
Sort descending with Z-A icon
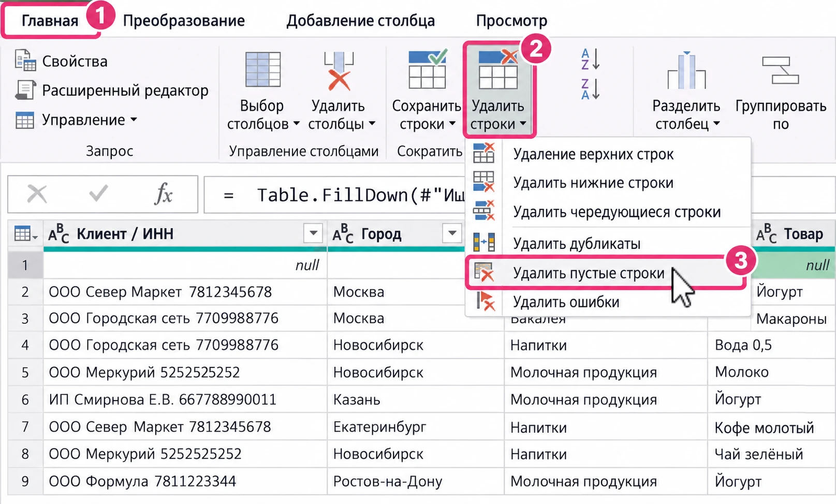(x=590, y=89)
